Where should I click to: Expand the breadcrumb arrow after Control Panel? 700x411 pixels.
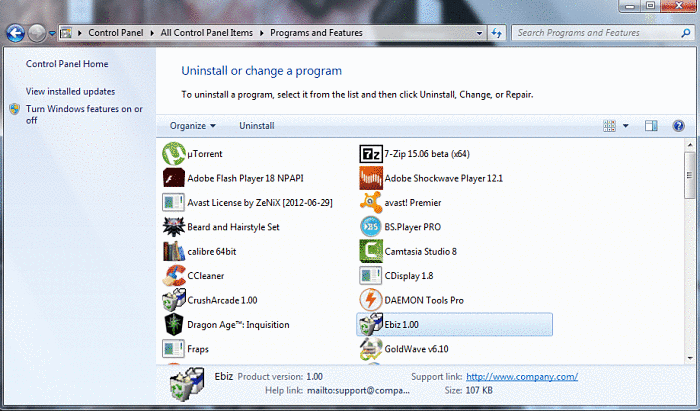pyautogui.click(x=152, y=33)
